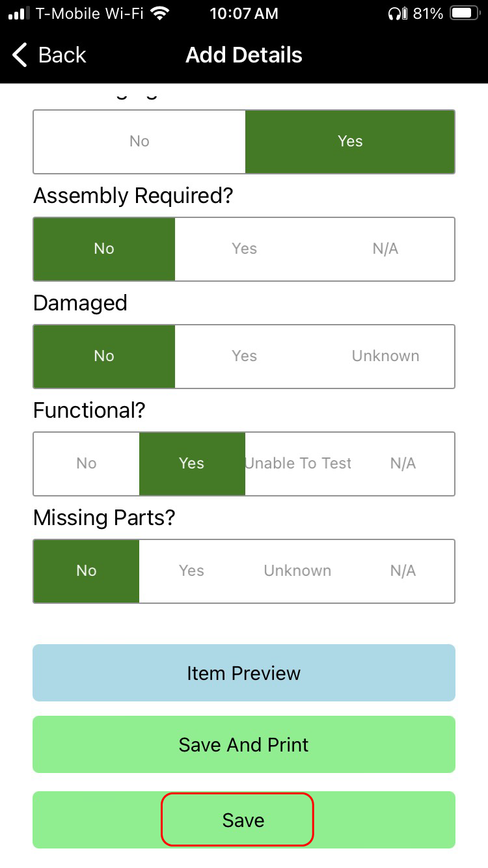Viewport: 488px width, 868px height.
Task: Set Damaged to Unknown
Action: click(385, 356)
